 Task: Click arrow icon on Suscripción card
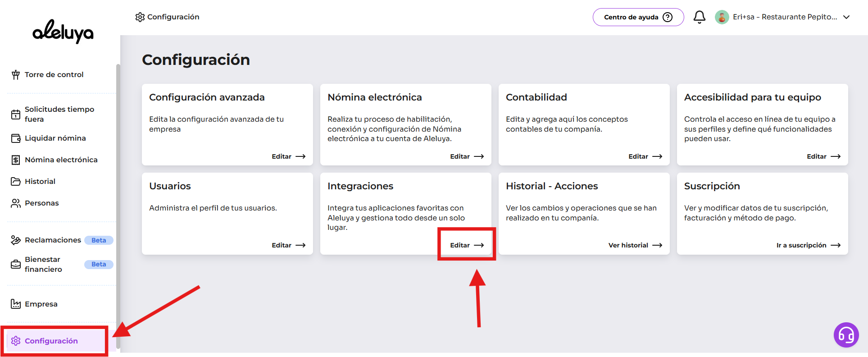(x=836, y=245)
